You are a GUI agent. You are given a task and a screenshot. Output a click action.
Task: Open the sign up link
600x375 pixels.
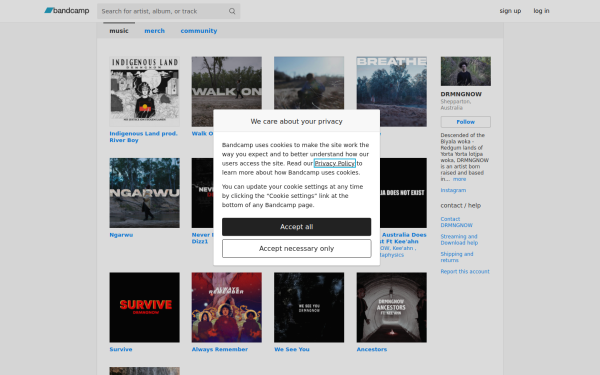pos(510,11)
